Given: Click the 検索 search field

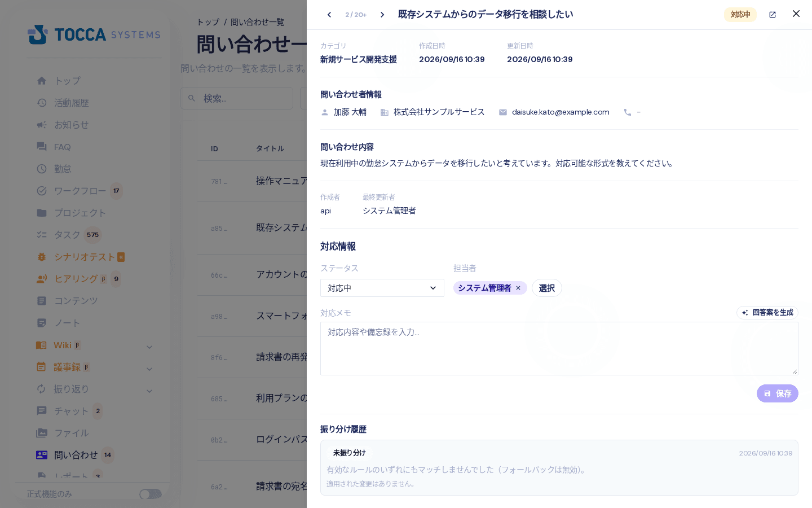Looking at the screenshot, I should click(x=237, y=98).
